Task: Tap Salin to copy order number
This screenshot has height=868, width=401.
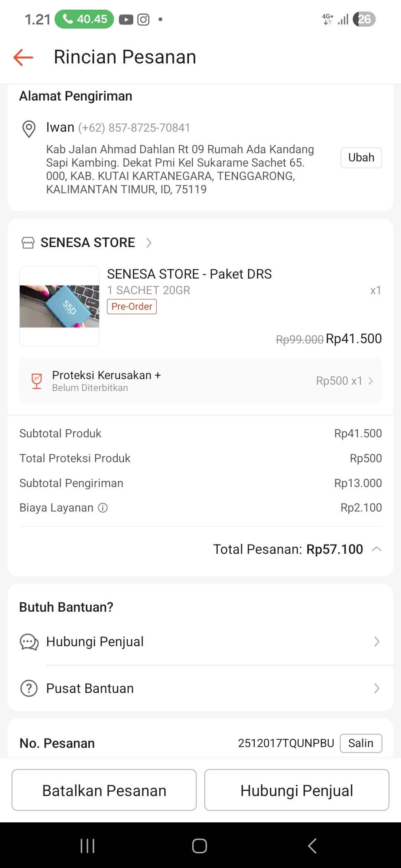Action: coord(361,743)
